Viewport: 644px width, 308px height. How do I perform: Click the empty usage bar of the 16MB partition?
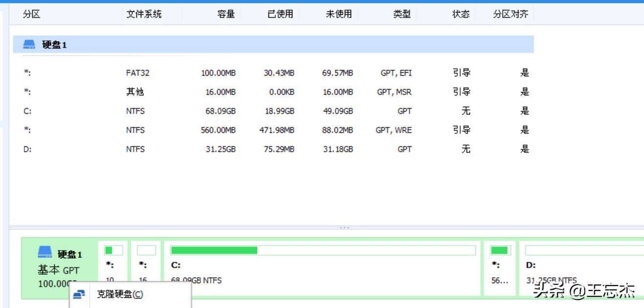click(146, 249)
